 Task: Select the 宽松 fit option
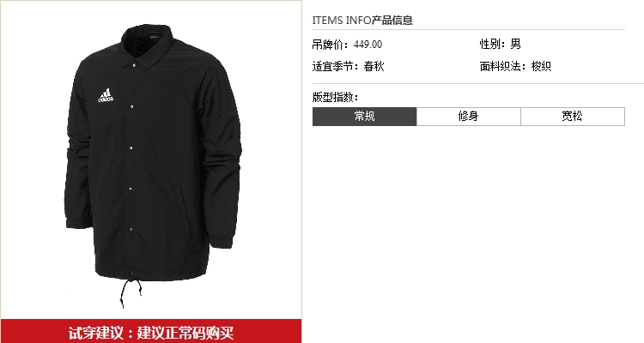click(573, 117)
